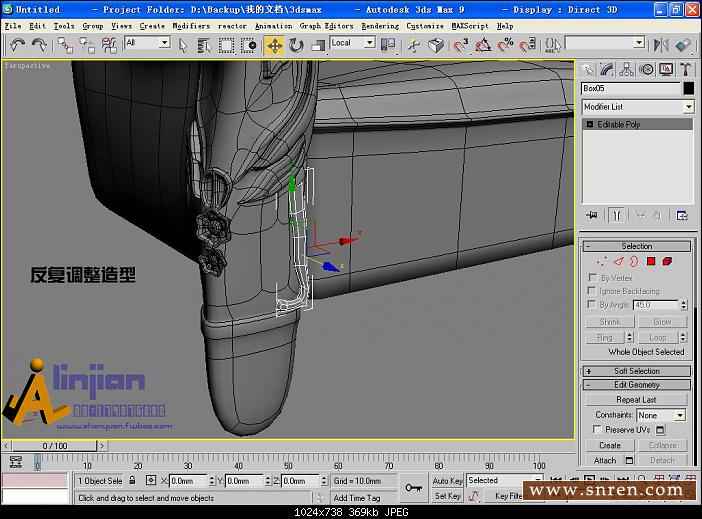Viewport: 702px width, 519px height.
Task: Click the Repeat Last button
Action: (636, 399)
